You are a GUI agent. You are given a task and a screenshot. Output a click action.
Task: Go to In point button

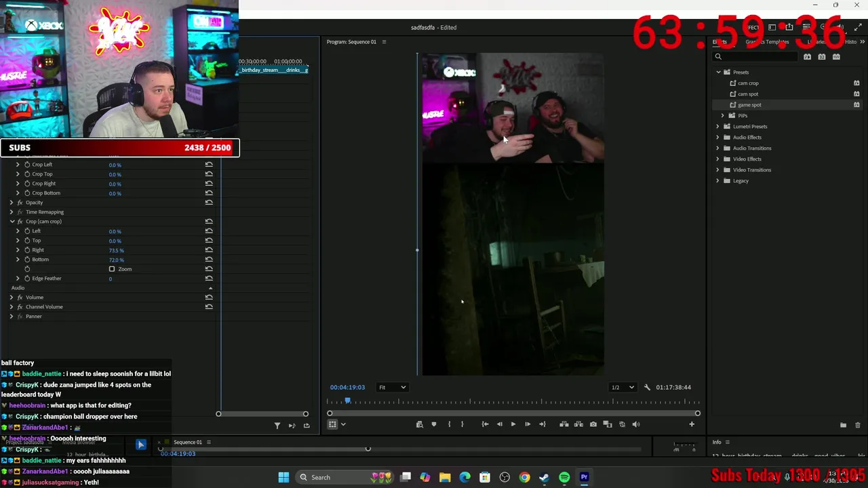(485, 424)
